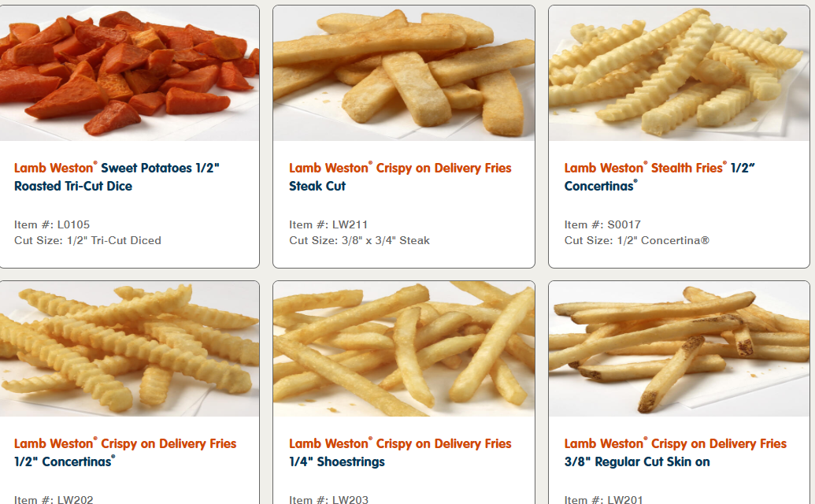Click the Cut Size 1/2" Concertina text

click(x=637, y=240)
